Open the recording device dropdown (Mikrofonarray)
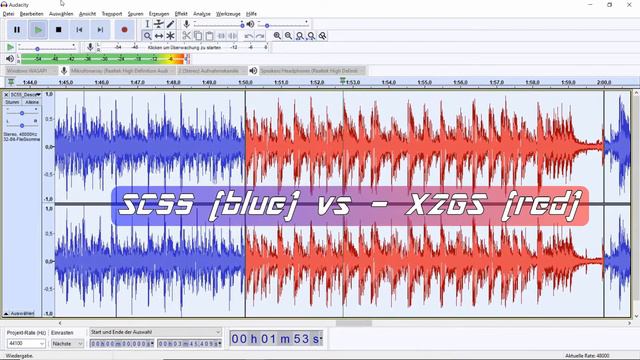640x360 pixels. (x=122, y=71)
